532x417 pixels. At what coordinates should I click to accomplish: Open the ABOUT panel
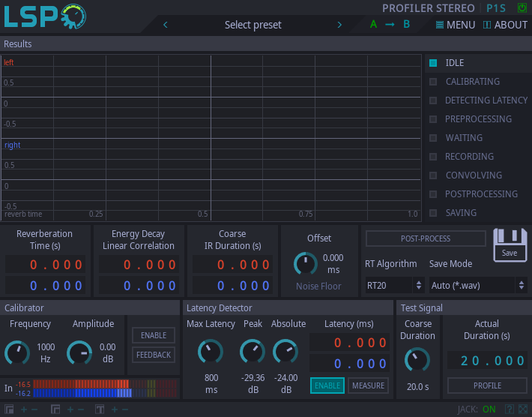click(505, 25)
